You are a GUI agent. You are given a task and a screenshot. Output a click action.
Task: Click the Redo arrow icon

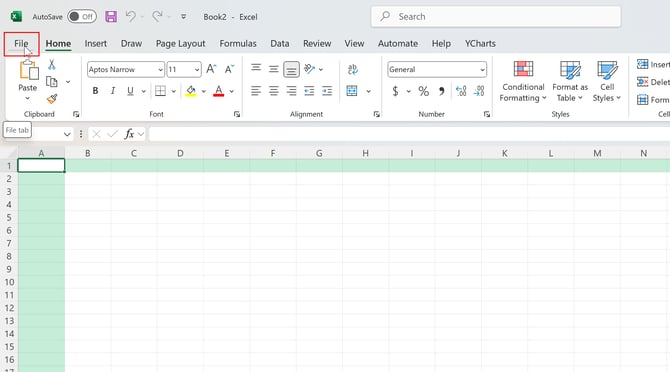click(157, 17)
